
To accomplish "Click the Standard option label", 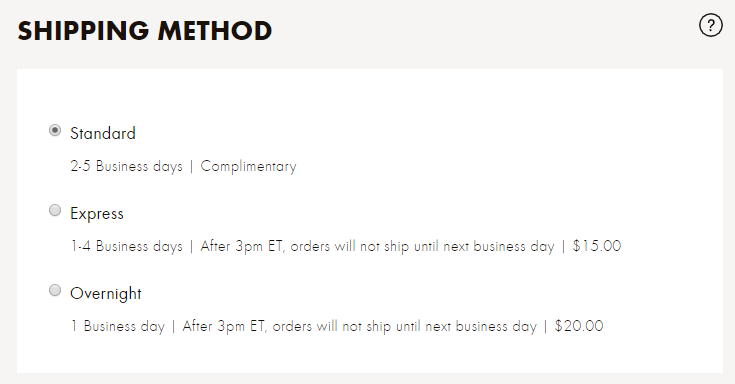I will click(x=103, y=133).
